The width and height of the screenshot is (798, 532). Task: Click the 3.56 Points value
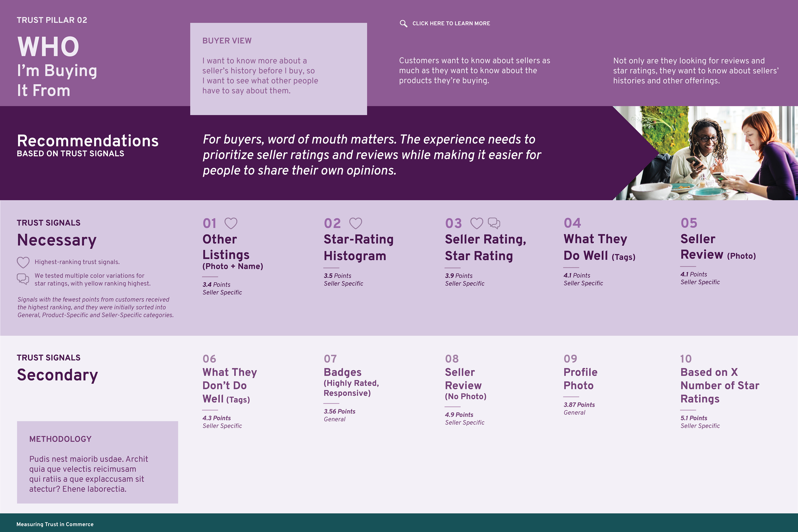tap(340, 411)
